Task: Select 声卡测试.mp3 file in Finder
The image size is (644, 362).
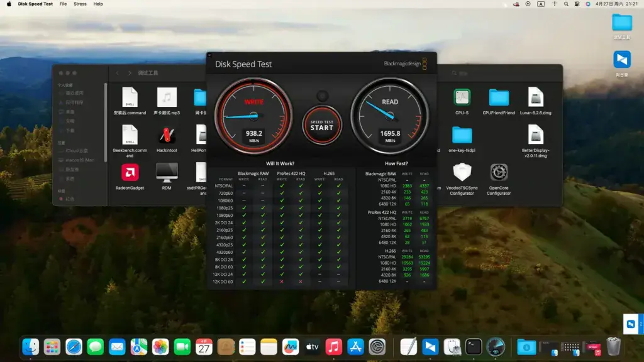Action: coord(167,101)
